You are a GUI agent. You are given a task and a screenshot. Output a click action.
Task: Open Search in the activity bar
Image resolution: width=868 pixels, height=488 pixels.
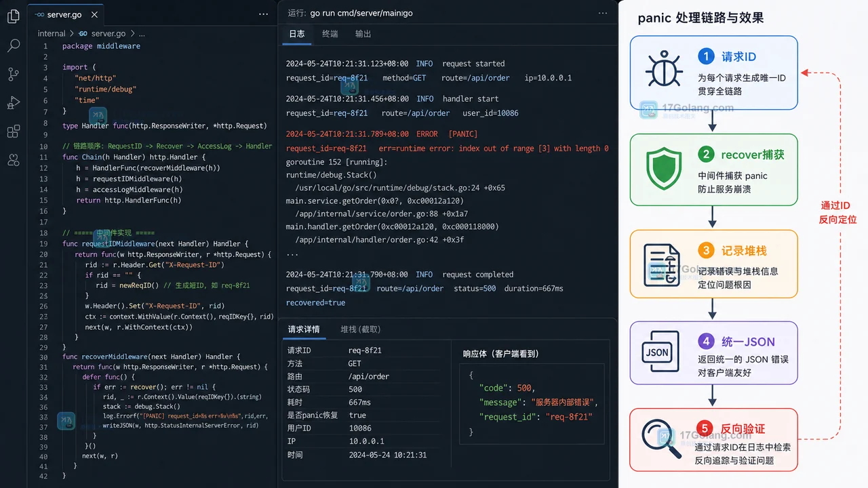[x=14, y=45]
